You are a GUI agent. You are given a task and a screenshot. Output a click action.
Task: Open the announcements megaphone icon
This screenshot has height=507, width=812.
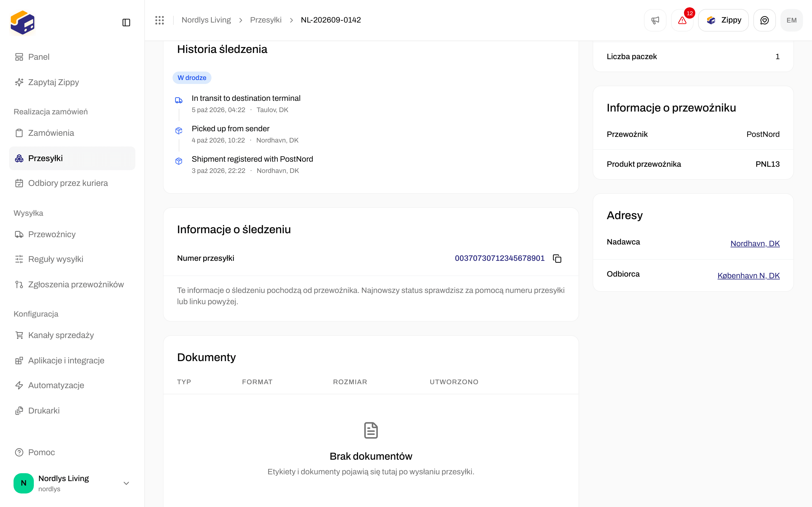click(x=655, y=20)
